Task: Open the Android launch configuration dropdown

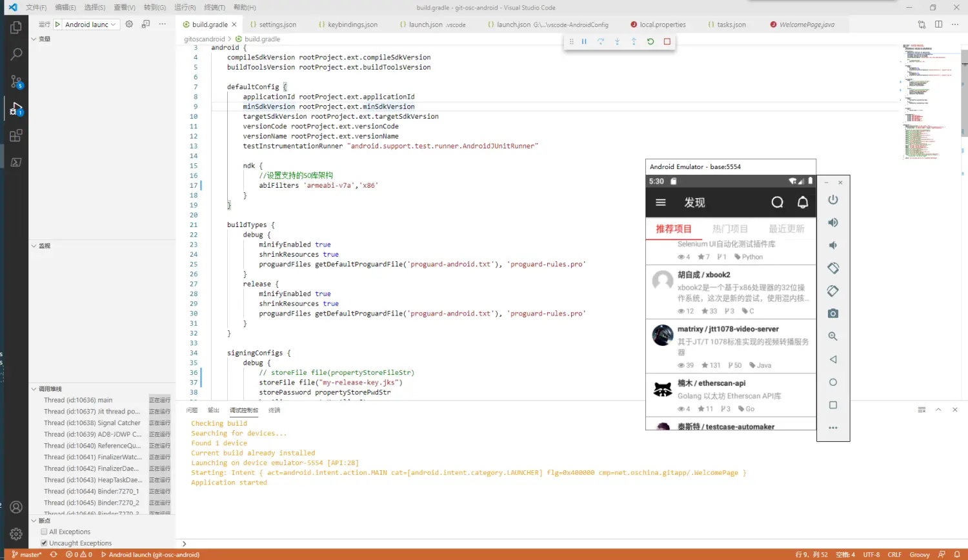Action: coord(90,25)
